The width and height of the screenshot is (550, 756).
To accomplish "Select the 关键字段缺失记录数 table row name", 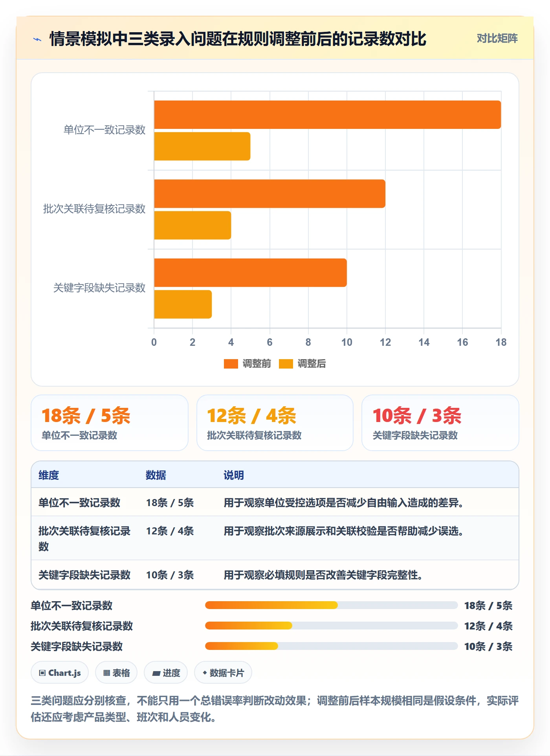I will 84,575.
